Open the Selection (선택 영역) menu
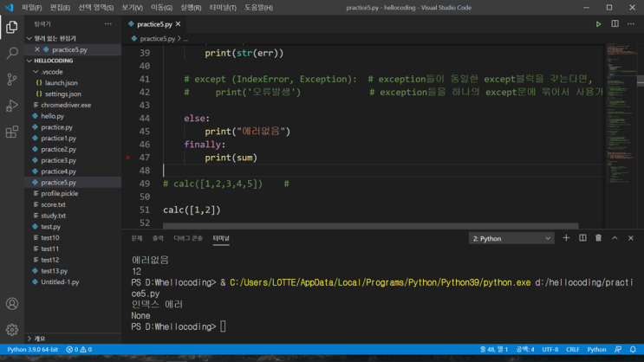 tap(95, 8)
